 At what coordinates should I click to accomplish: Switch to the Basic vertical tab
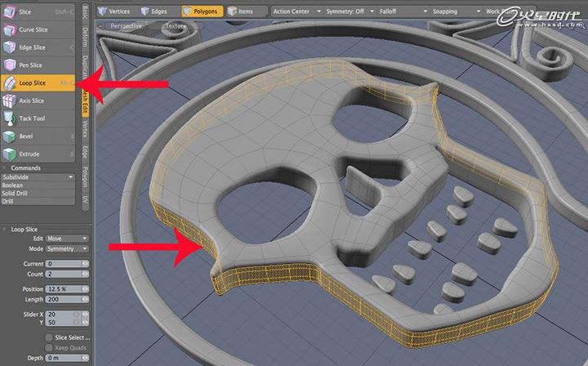[85, 12]
